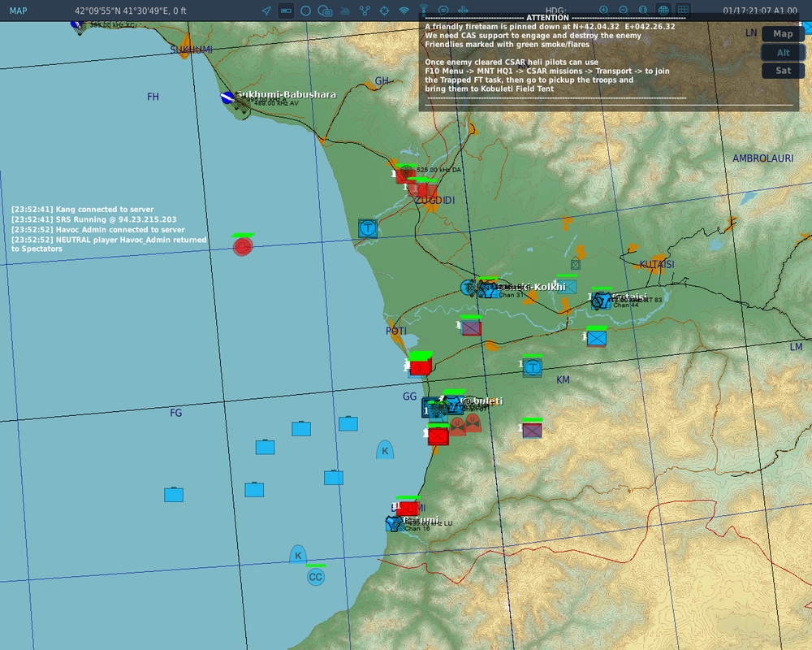The image size is (812, 650).
Task: Activate the ruler measure tool
Action: click(x=286, y=11)
